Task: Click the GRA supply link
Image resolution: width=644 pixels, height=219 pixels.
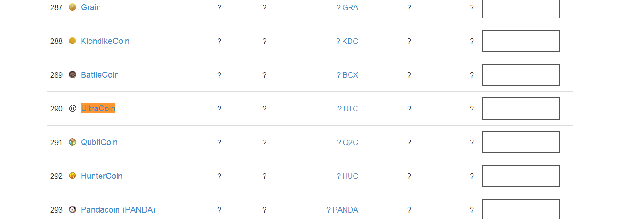Action: 348,7
